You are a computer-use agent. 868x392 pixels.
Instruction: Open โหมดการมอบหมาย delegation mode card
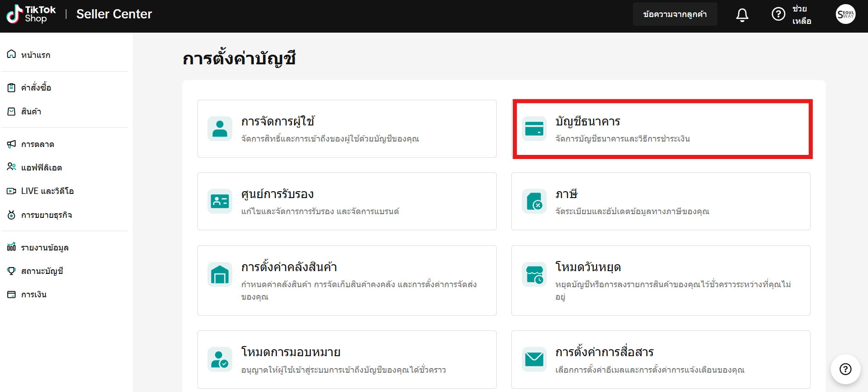pyautogui.click(x=347, y=359)
